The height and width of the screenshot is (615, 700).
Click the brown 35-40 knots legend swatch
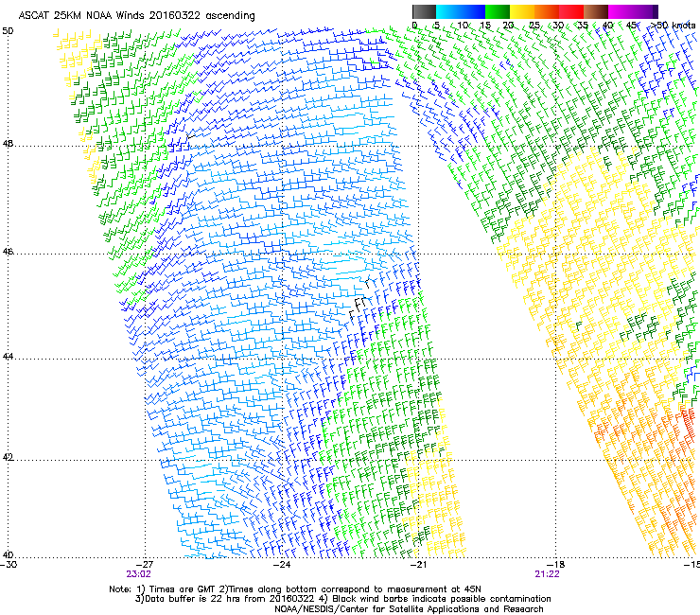[596, 11]
